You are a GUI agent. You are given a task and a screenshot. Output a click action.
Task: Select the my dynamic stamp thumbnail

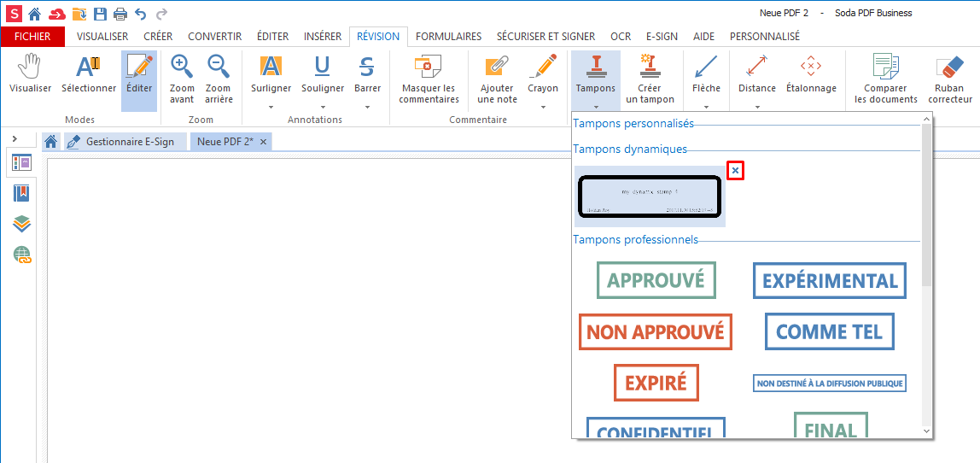[x=650, y=196]
